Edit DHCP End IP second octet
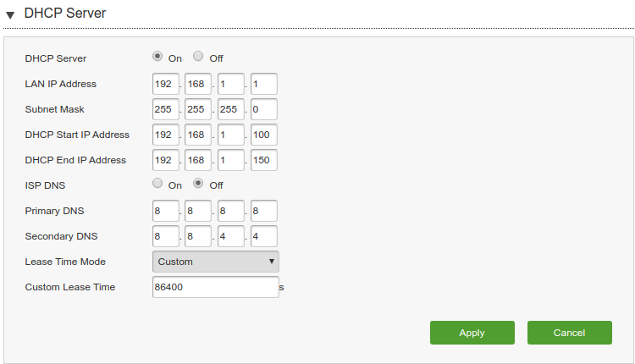This screenshot has width=635, height=364. pos(198,160)
